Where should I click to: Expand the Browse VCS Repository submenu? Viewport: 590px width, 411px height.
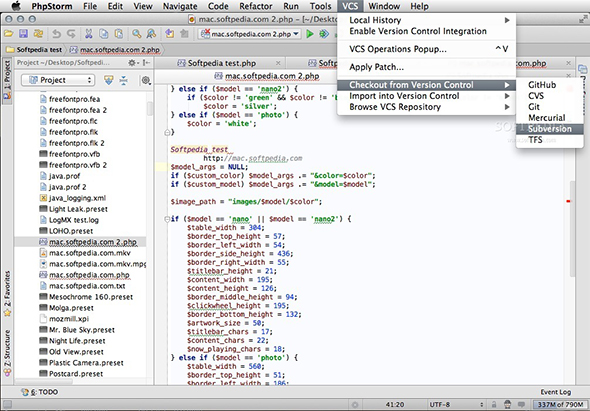[426, 107]
